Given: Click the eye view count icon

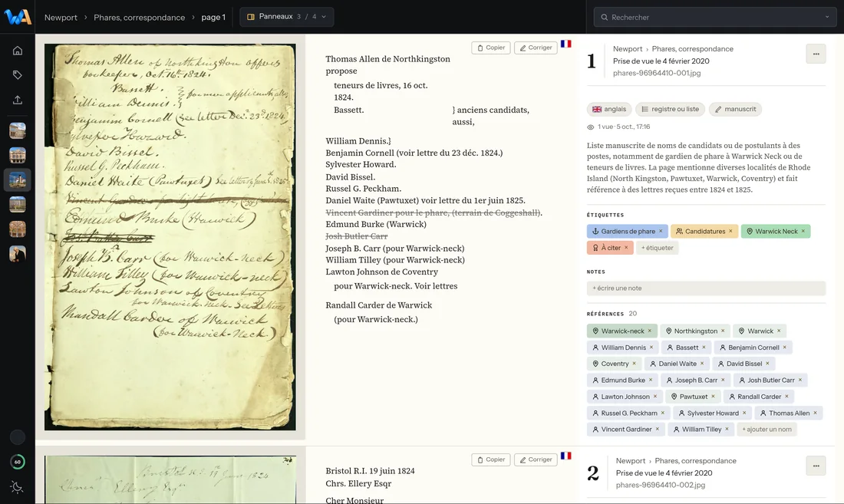Looking at the screenshot, I should 591,127.
